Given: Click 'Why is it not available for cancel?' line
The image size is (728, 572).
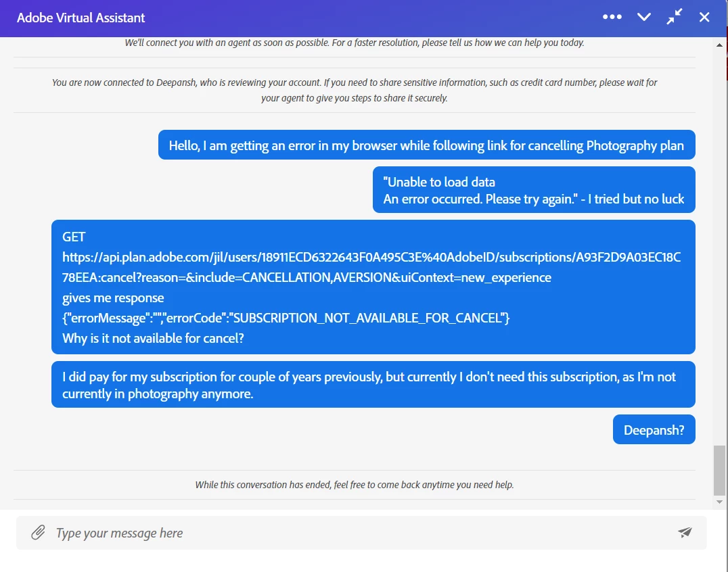Looking at the screenshot, I should 153,338.
